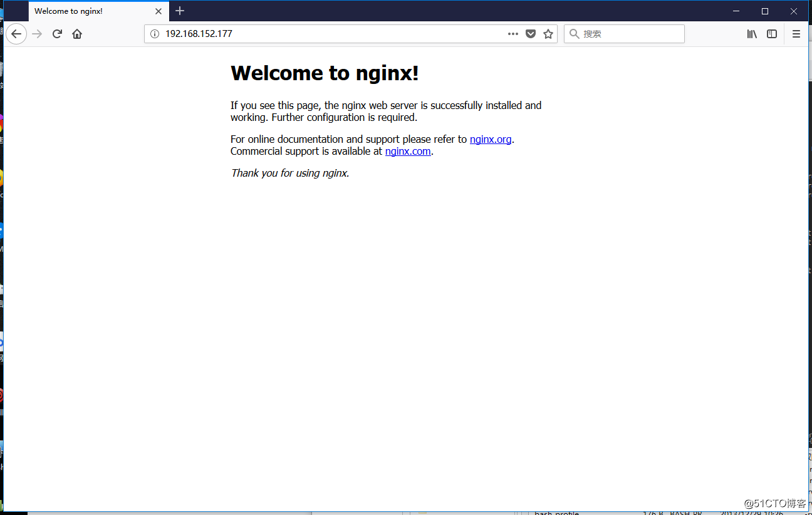
Task: Close the Welcome to nginx! tab
Action: [159, 11]
